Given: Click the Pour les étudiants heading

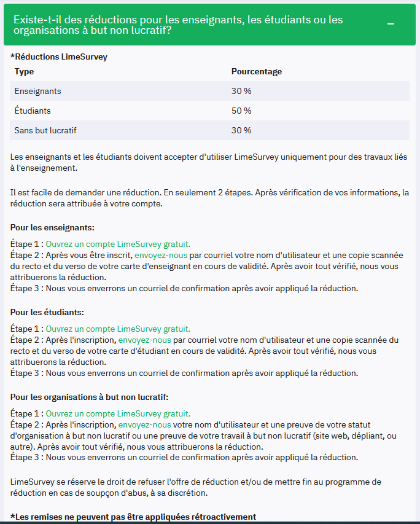Looking at the screenshot, I should pos(47,312).
